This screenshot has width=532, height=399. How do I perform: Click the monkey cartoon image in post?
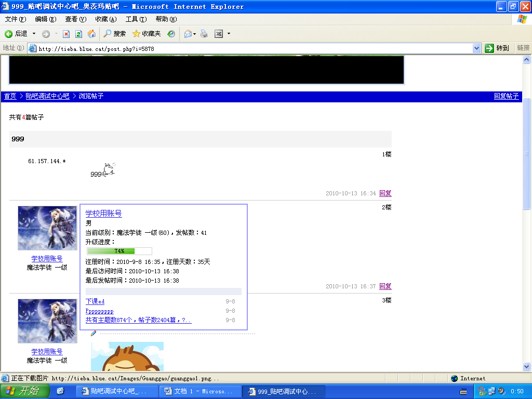pos(127,356)
